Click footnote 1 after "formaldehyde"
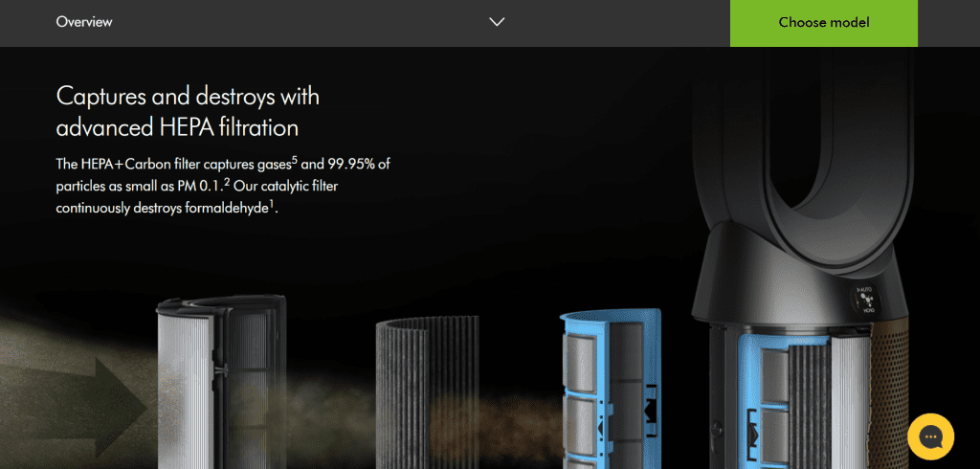Viewport: 980px width, 469px height. pos(273,203)
